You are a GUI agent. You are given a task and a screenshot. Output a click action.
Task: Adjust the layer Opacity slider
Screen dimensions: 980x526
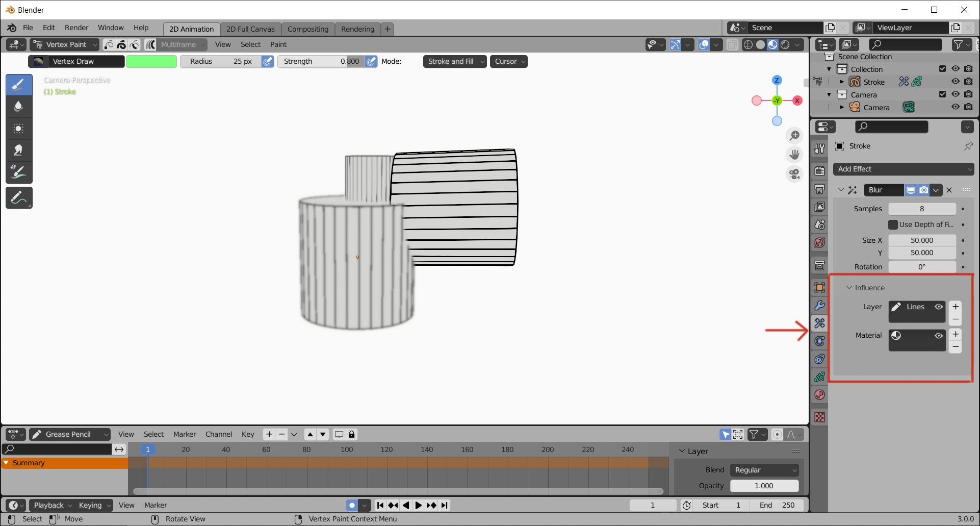tap(764, 486)
